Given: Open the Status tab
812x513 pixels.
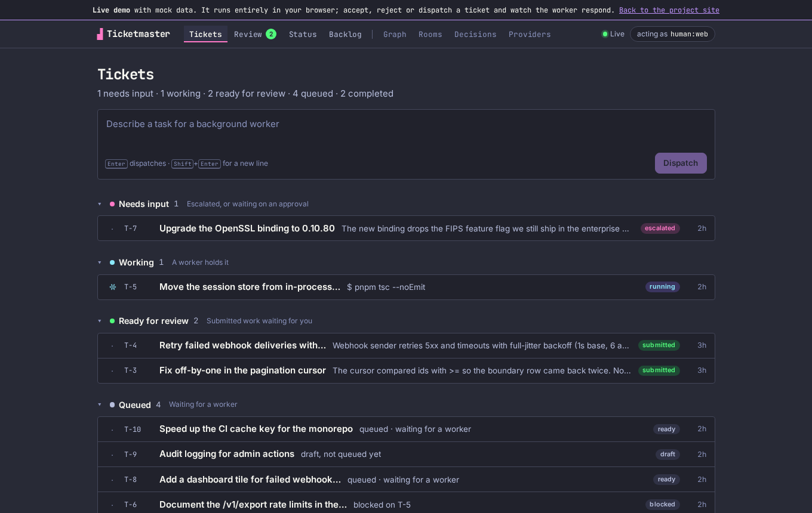Looking at the screenshot, I should point(303,34).
